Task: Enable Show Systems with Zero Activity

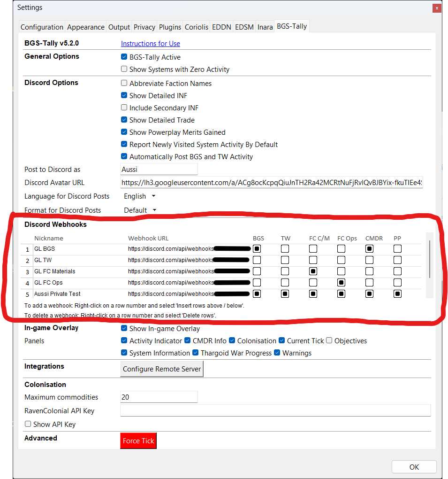Action: 124,69
